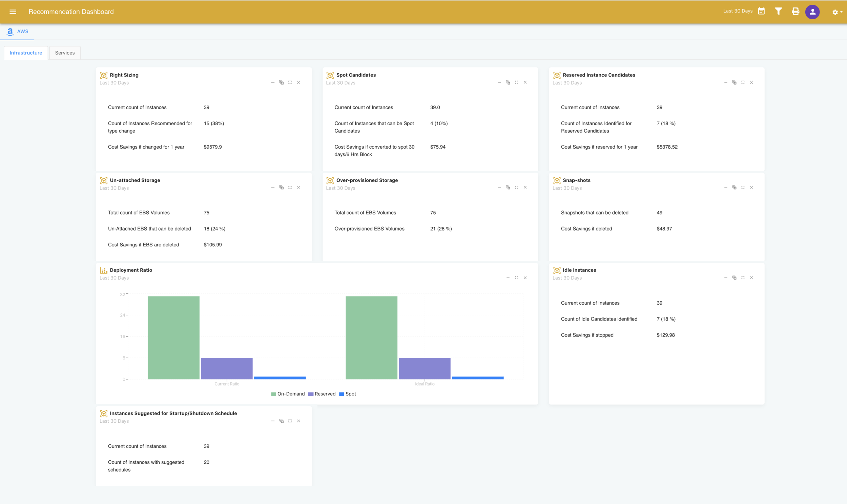Collapse the Un-attached Storage widget

[273, 188]
